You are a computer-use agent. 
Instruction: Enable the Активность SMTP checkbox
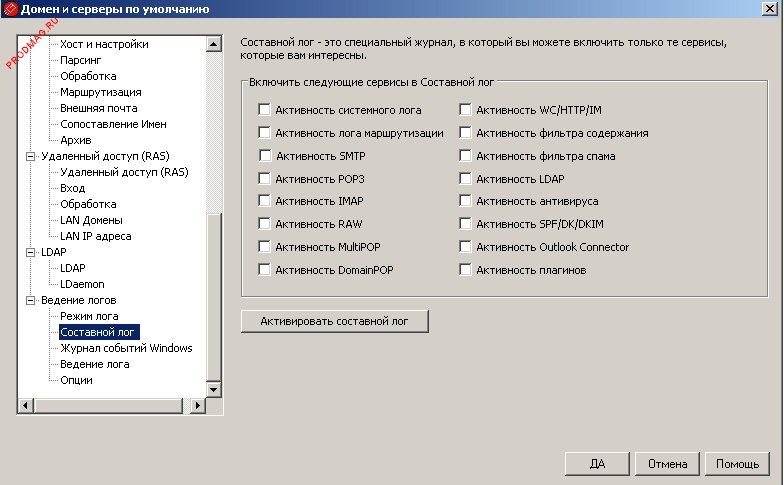(x=265, y=156)
